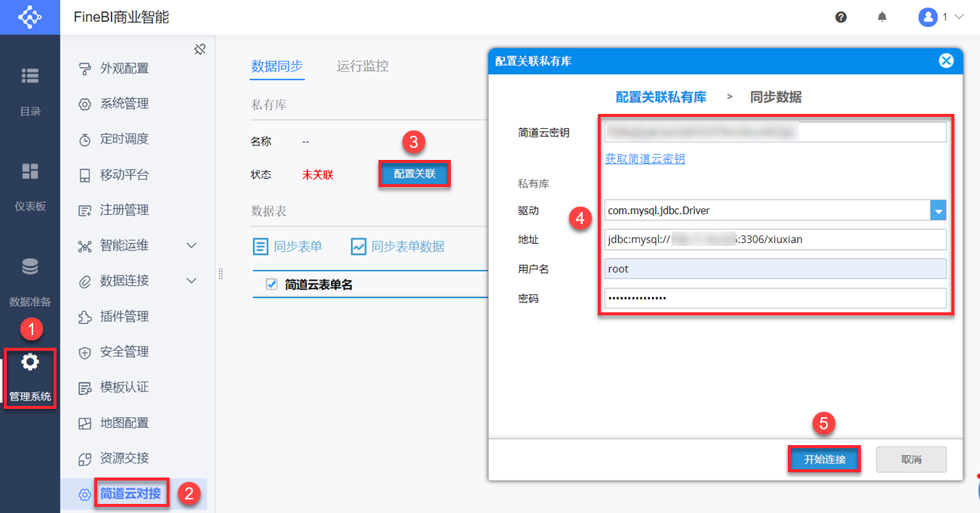Click FineBI商业智能 title text
The width and height of the screenshot is (980, 513).
121,17
